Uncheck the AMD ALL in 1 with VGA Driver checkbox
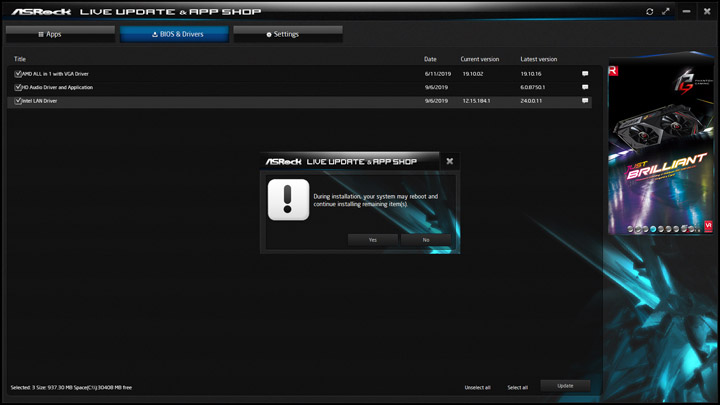The width and height of the screenshot is (720, 405). pos(18,73)
